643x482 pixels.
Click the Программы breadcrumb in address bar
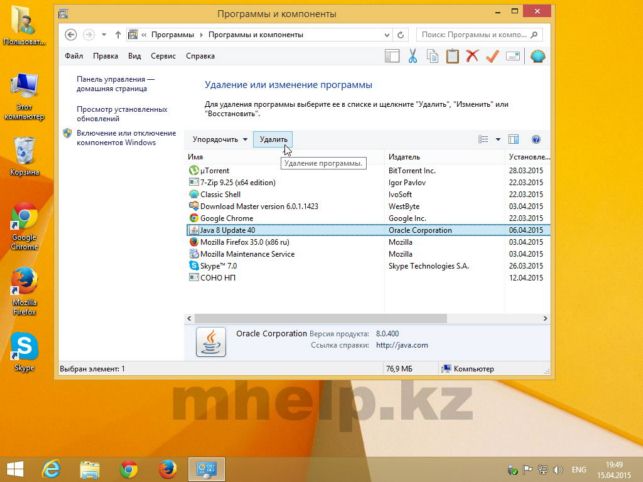coord(173,35)
